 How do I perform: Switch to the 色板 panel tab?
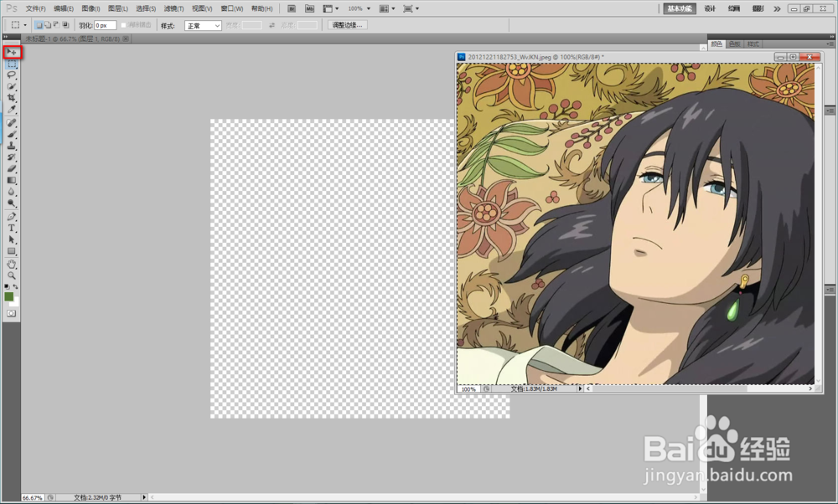coord(735,44)
